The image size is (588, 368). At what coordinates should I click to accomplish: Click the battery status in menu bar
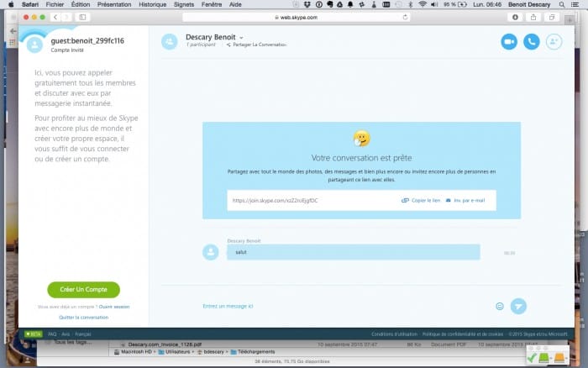click(455, 4)
